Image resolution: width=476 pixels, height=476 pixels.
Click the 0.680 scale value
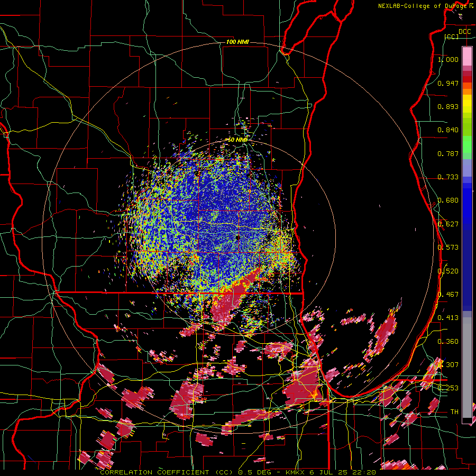click(448, 200)
